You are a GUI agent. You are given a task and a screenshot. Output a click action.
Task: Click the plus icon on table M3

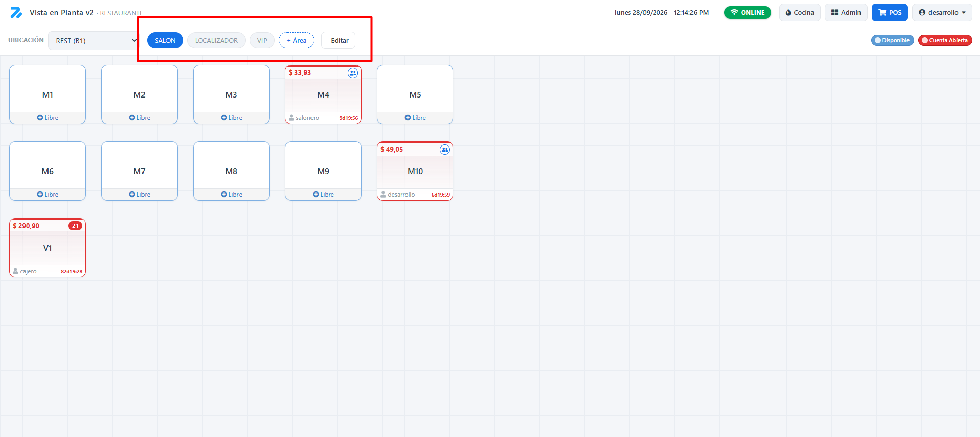point(224,118)
